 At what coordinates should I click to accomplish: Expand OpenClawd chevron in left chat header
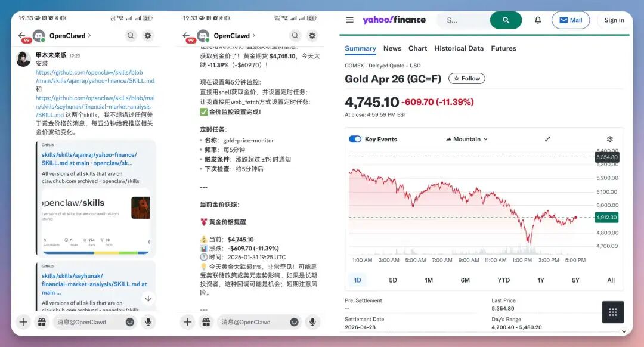(89, 35)
